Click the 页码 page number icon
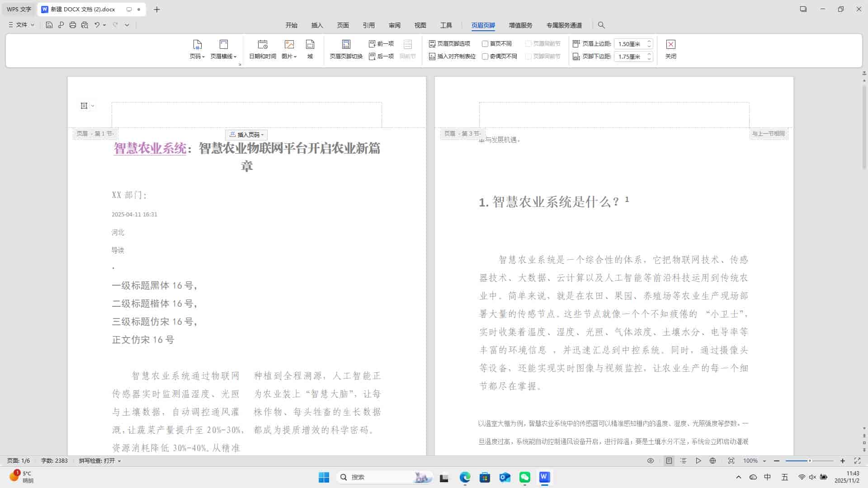The height and width of the screenshot is (488, 868). tap(197, 44)
